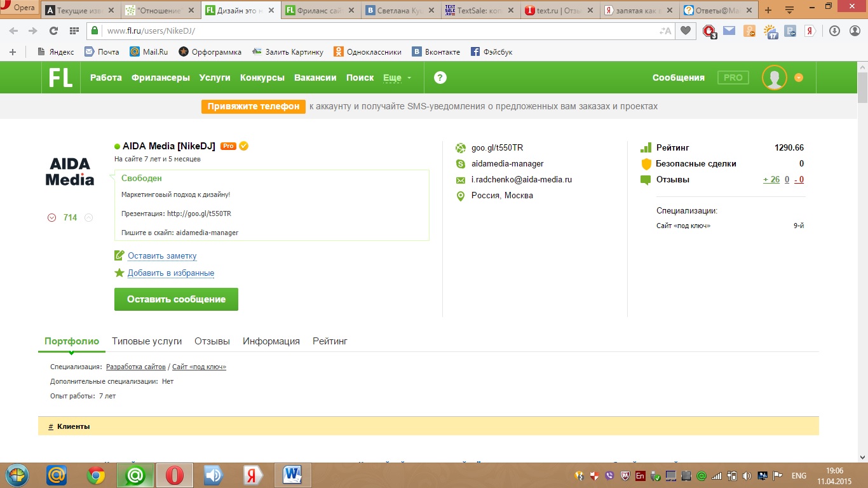The width and height of the screenshot is (868, 488).
Task: Click the weather extension icon in toolbar
Action: 770,30
